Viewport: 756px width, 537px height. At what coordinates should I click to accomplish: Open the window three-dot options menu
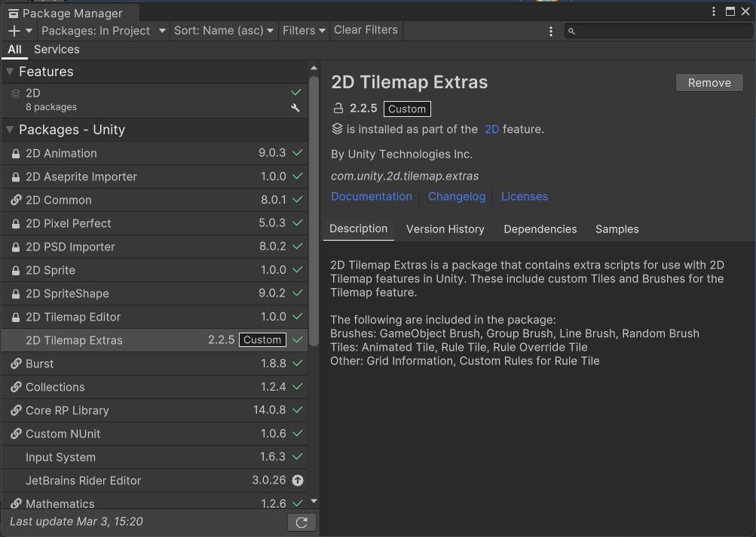714,11
